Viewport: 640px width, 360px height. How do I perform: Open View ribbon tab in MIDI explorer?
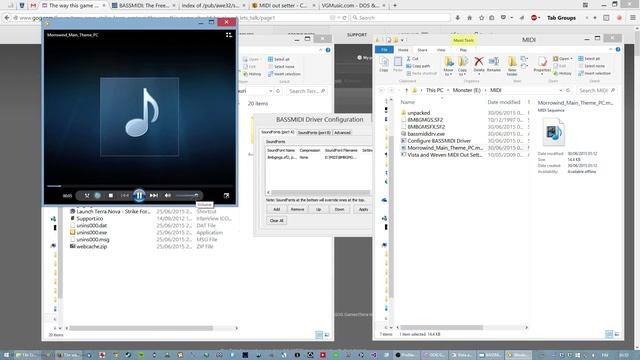441,50
